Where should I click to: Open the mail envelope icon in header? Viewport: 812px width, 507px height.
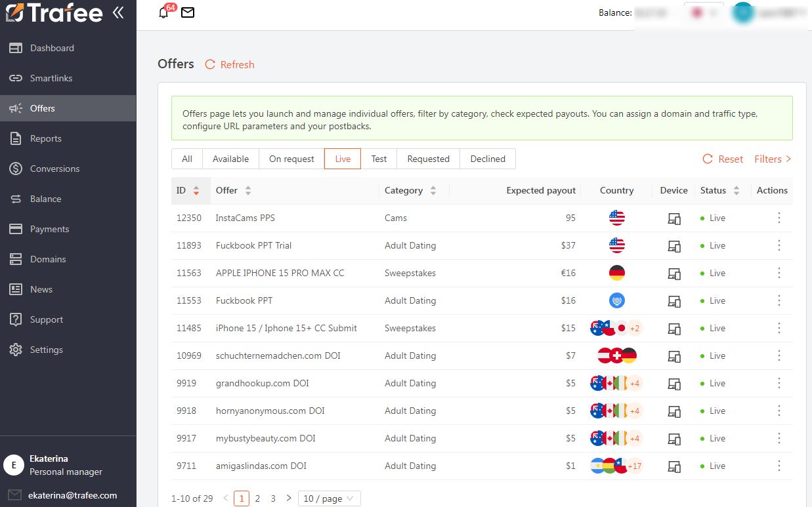(188, 12)
